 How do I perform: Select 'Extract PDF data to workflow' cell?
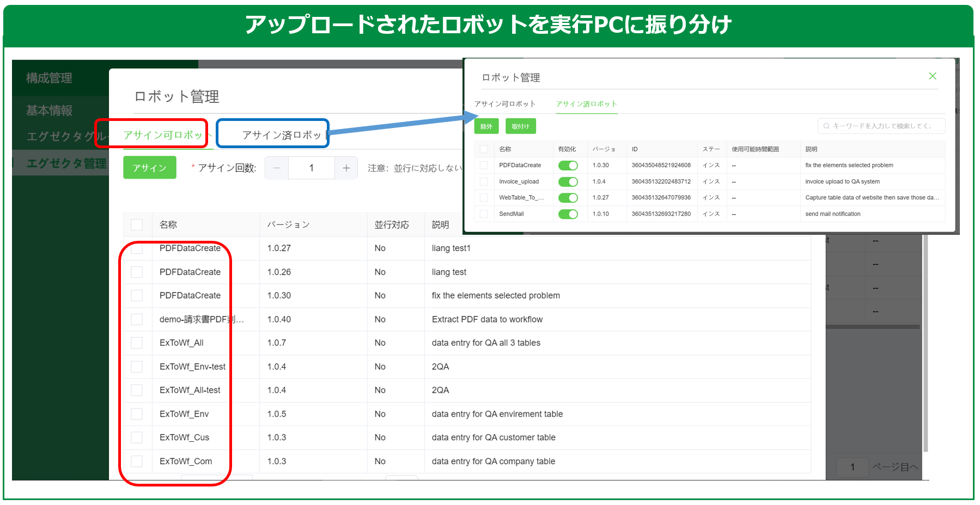[x=487, y=319]
